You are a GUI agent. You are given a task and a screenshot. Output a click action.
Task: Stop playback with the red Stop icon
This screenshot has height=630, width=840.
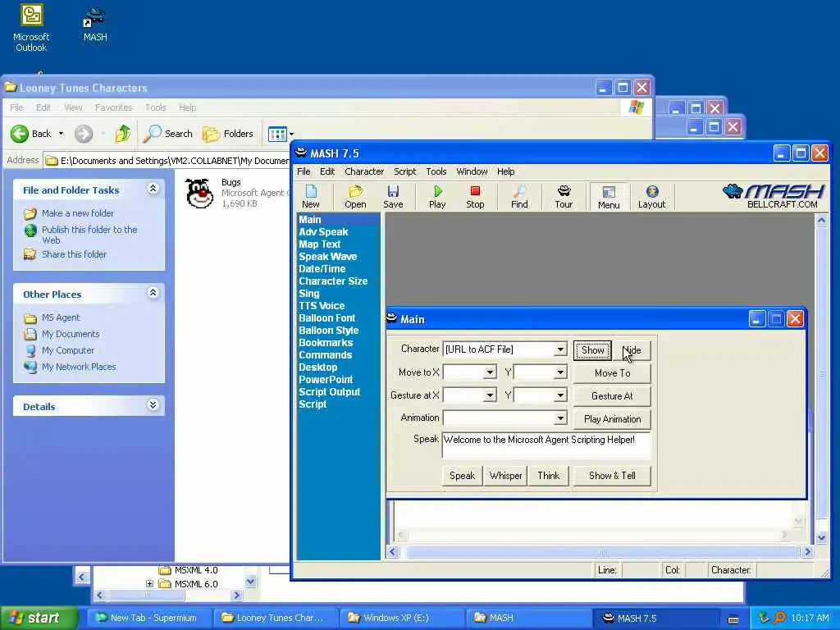(x=475, y=197)
